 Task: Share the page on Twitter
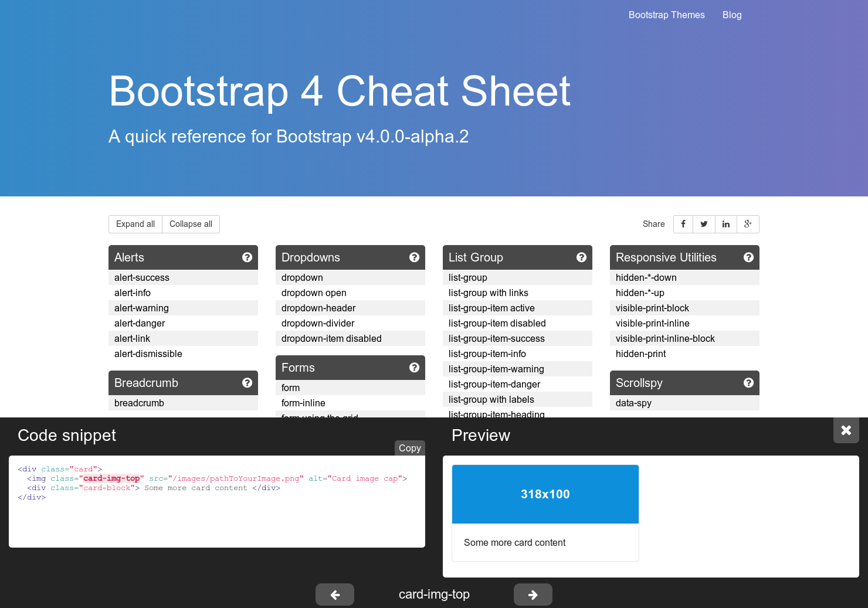tap(704, 224)
